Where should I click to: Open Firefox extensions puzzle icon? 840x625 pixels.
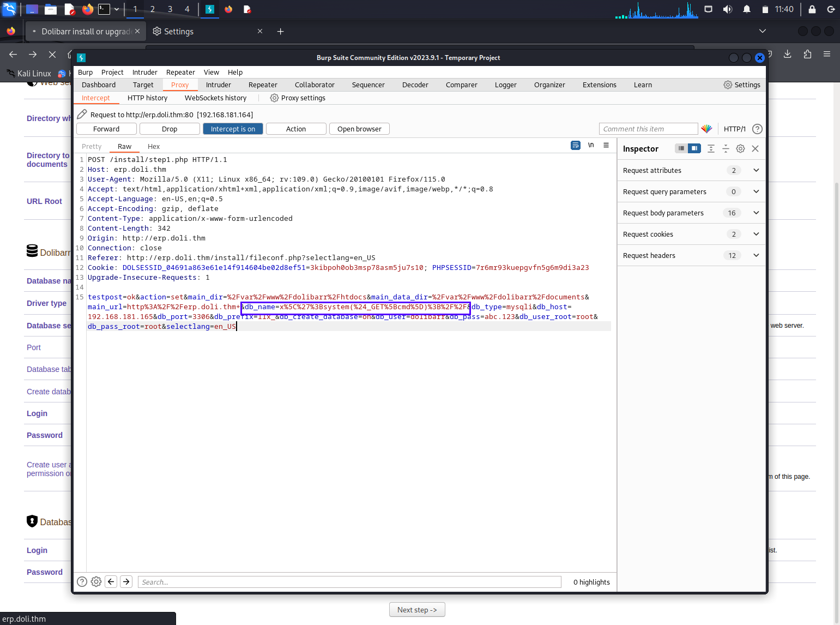807,54
